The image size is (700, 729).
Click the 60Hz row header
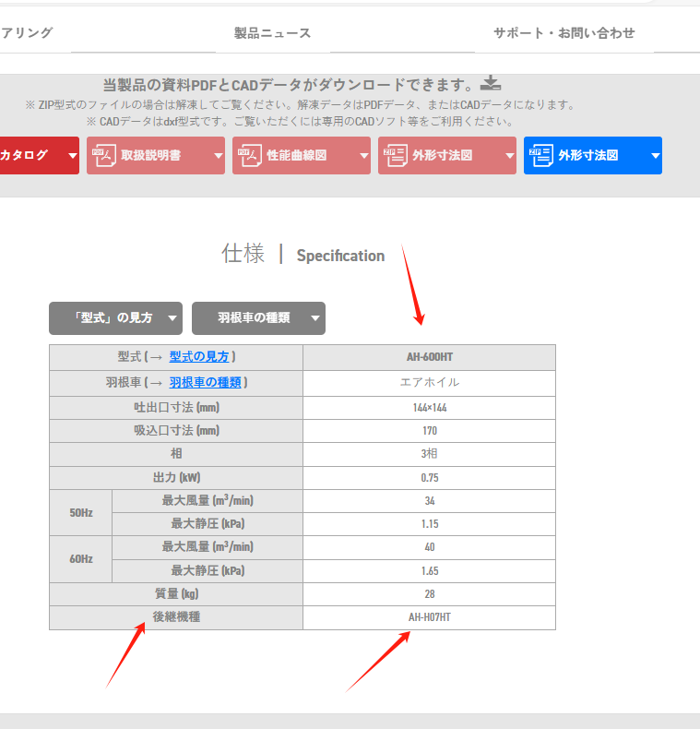click(81, 559)
